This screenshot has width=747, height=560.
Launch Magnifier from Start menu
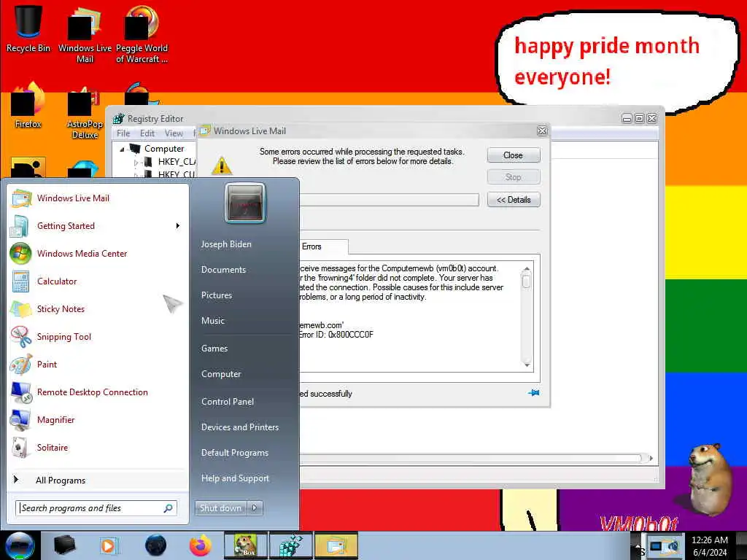click(98, 419)
